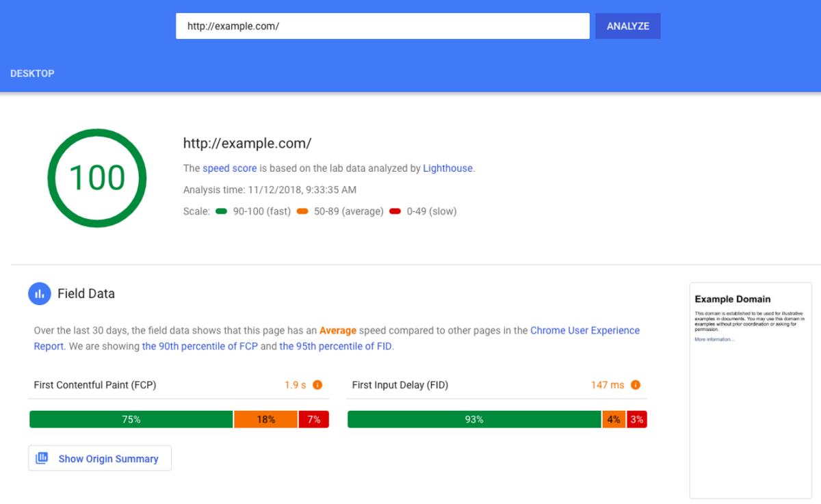Click the green 90-100 (fast) scale dot
This screenshot has width=821, height=504.
(221, 211)
